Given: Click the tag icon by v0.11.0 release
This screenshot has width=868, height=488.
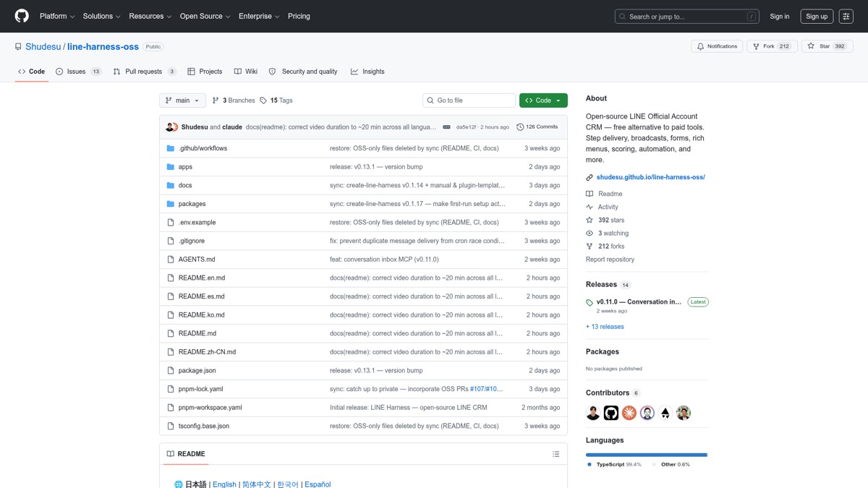Looking at the screenshot, I should pyautogui.click(x=590, y=302).
